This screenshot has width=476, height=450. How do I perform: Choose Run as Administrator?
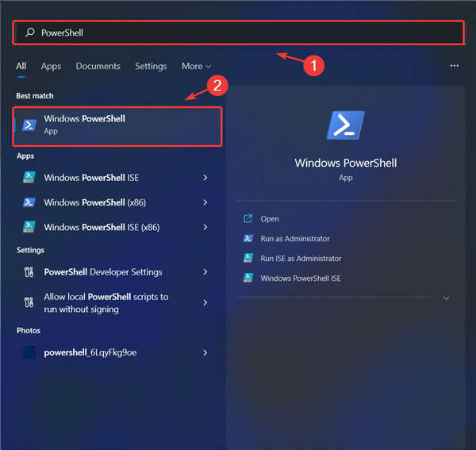tap(295, 239)
